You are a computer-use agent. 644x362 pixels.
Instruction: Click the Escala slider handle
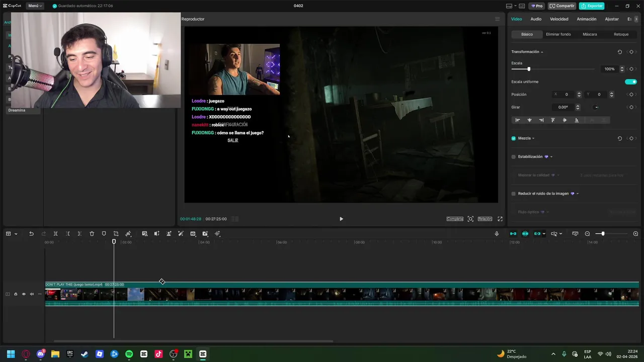tap(528, 69)
